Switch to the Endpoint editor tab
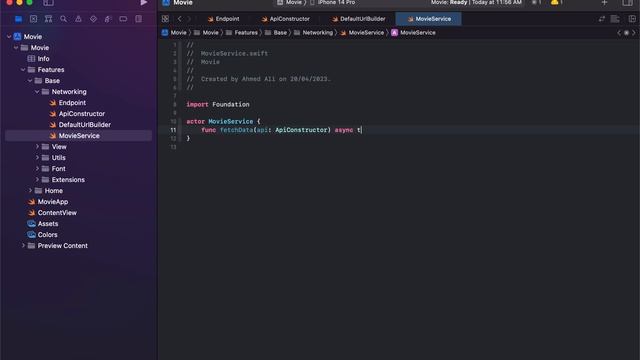The image size is (640, 360). [223, 19]
